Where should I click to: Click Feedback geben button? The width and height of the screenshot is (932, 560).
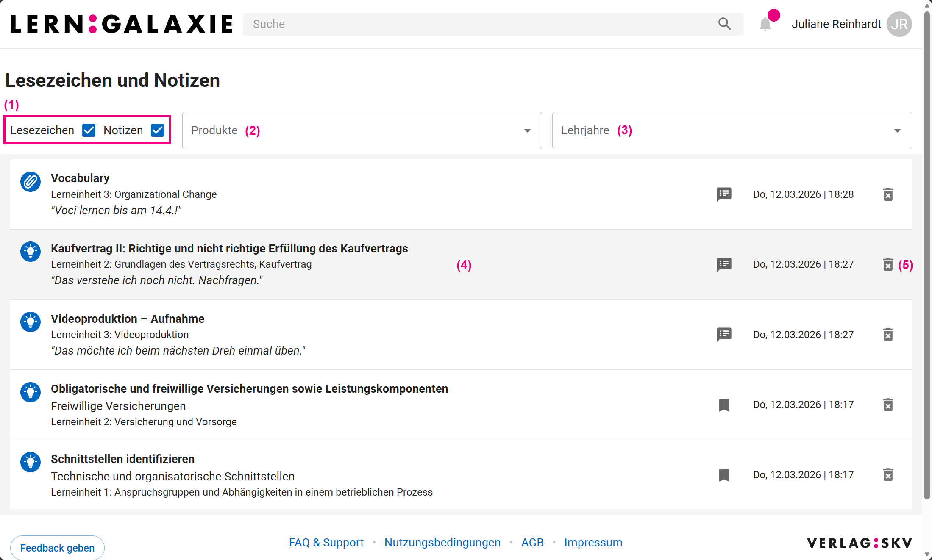(57, 548)
